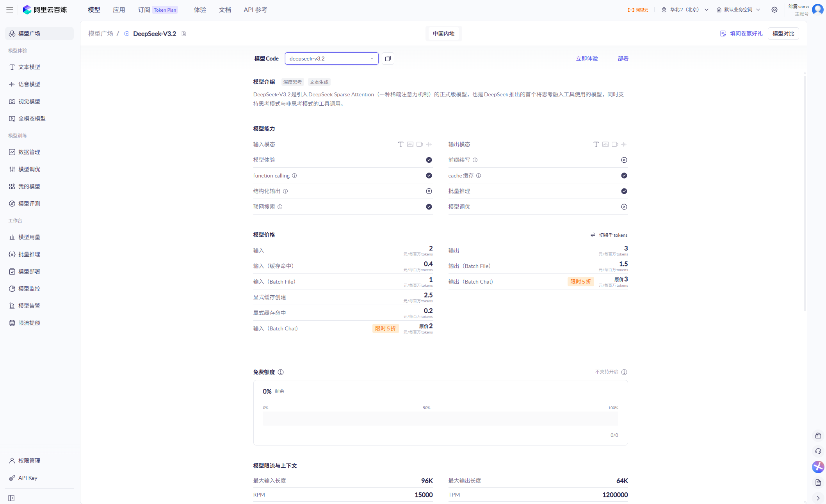
Task: Show info tooltip for 结构化输出
Action: 285,191
